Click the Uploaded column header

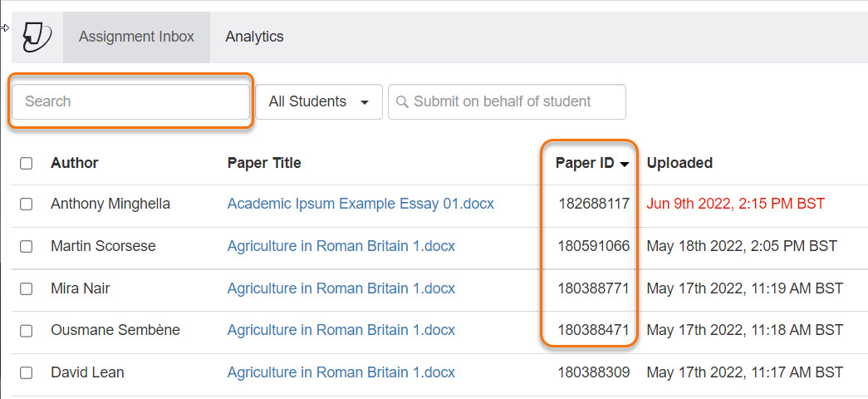pos(679,164)
